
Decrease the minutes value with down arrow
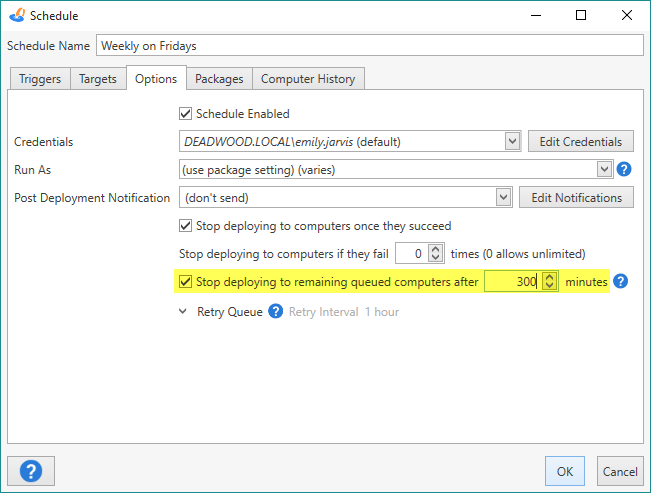tap(549, 286)
